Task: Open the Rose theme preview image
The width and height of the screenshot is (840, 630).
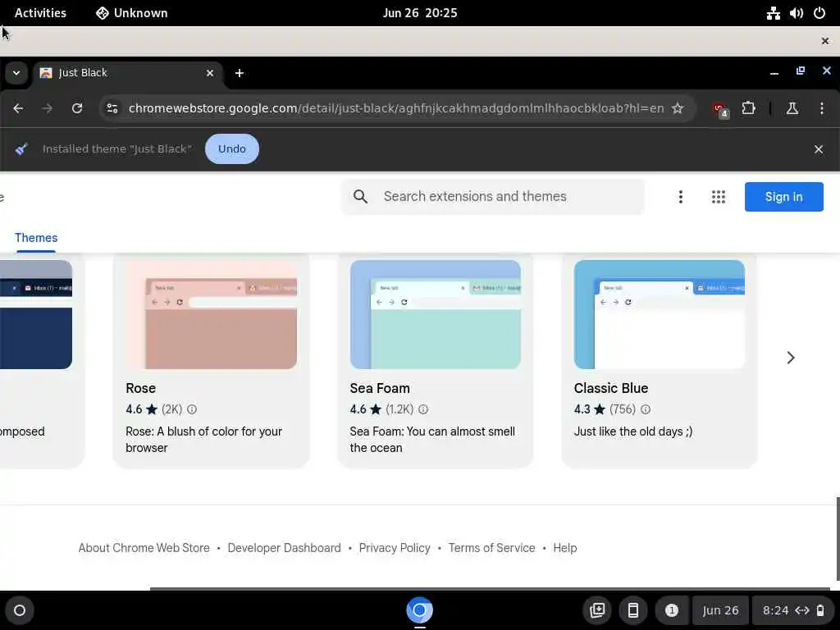Action: pos(211,314)
